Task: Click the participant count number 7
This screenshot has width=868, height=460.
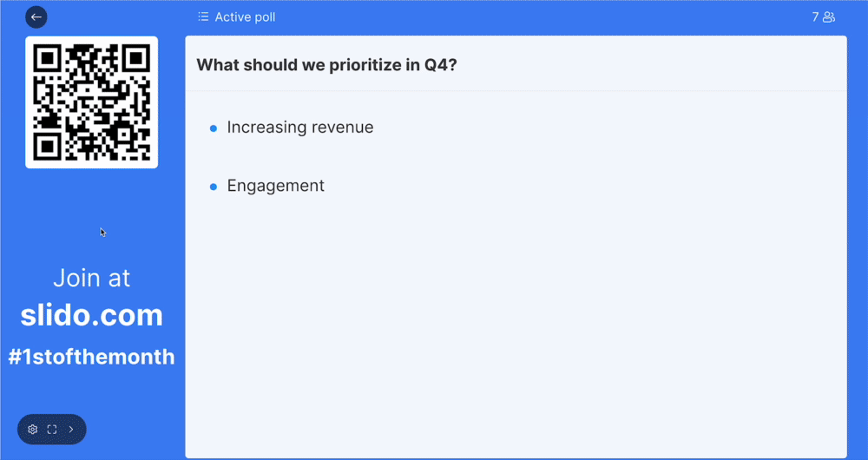Action: [815, 16]
